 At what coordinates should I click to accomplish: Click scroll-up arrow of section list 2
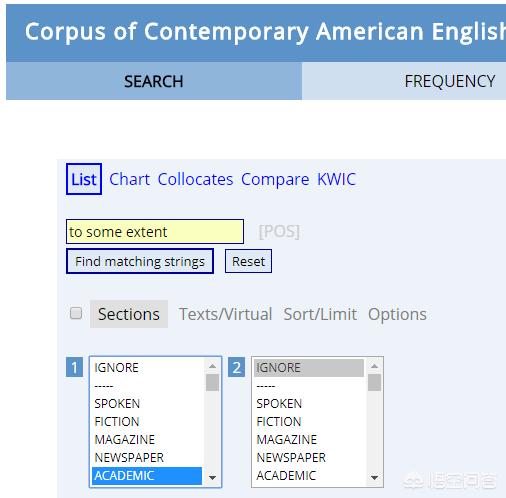pyautogui.click(x=374, y=366)
